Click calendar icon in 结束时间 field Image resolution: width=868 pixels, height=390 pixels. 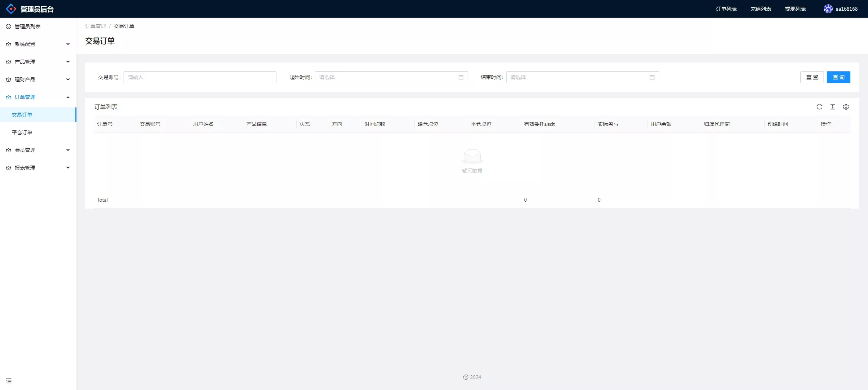652,77
